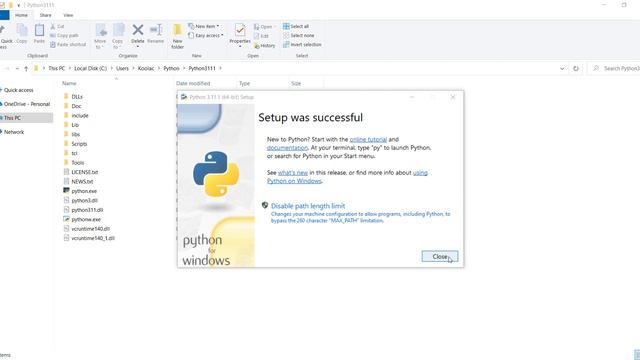The height and width of the screenshot is (360, 640).
Task: Click Paste shortcut in the ribbon
Action: 68,44
